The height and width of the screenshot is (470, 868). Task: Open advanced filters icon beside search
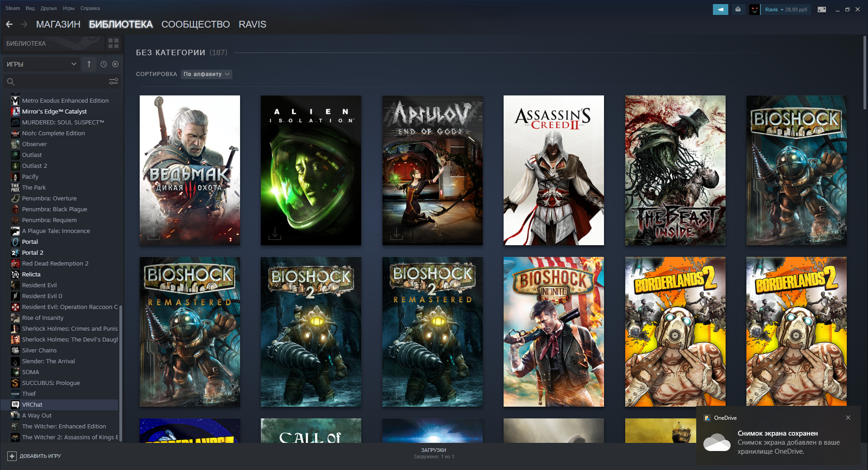[x=113, y=81]
